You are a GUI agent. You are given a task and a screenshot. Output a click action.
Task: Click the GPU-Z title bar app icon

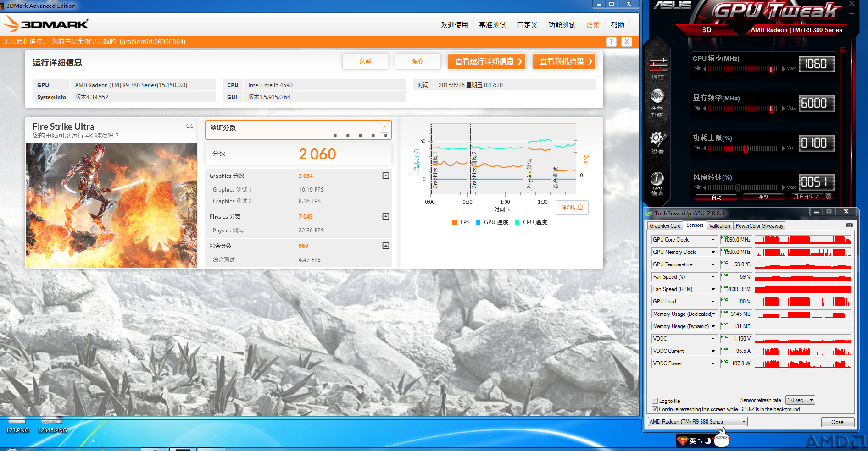point(649,214)
